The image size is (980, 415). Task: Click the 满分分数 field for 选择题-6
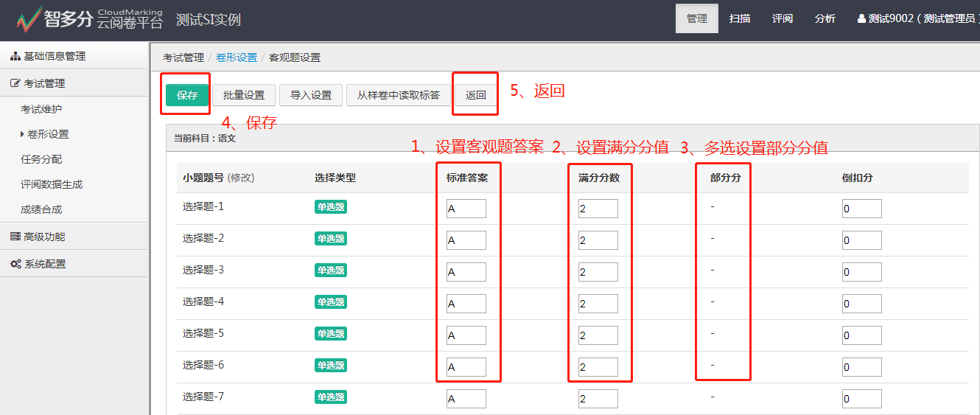click(598, 367)
